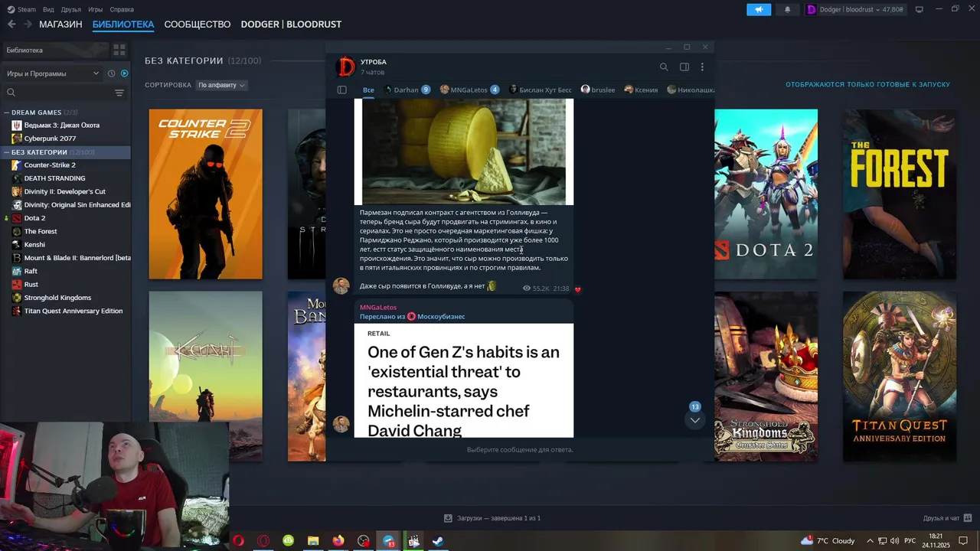Open the Игры menu

tap(96, 9)
